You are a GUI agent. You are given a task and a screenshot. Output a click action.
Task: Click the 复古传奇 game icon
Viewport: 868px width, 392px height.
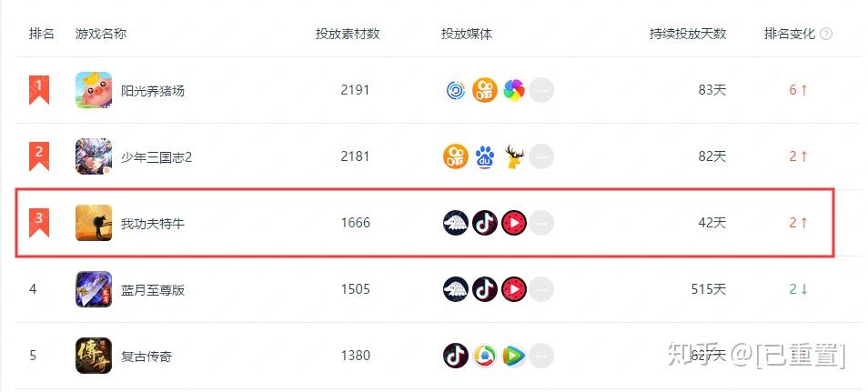coord(94,356)
